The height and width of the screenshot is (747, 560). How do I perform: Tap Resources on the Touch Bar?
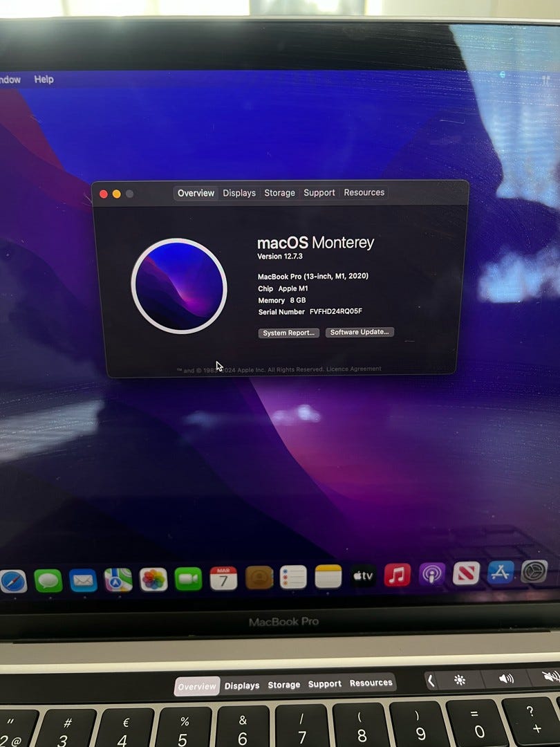pos(371,683)
